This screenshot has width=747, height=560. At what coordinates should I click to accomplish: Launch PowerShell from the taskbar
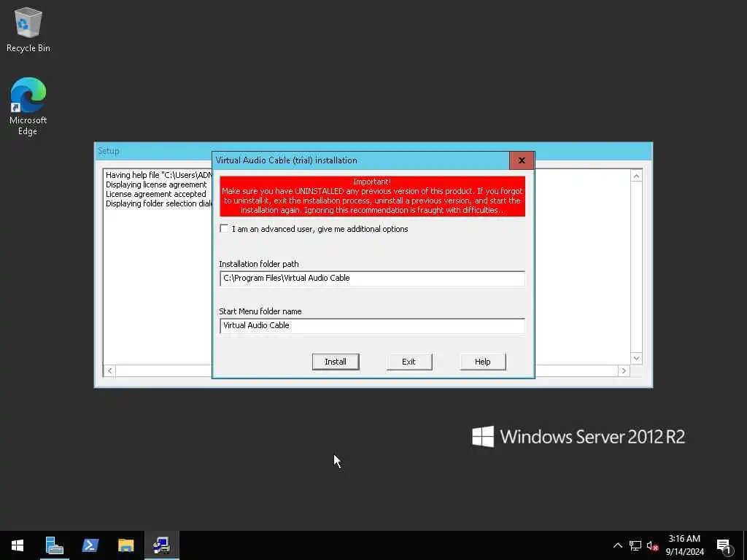coord(90,545)
